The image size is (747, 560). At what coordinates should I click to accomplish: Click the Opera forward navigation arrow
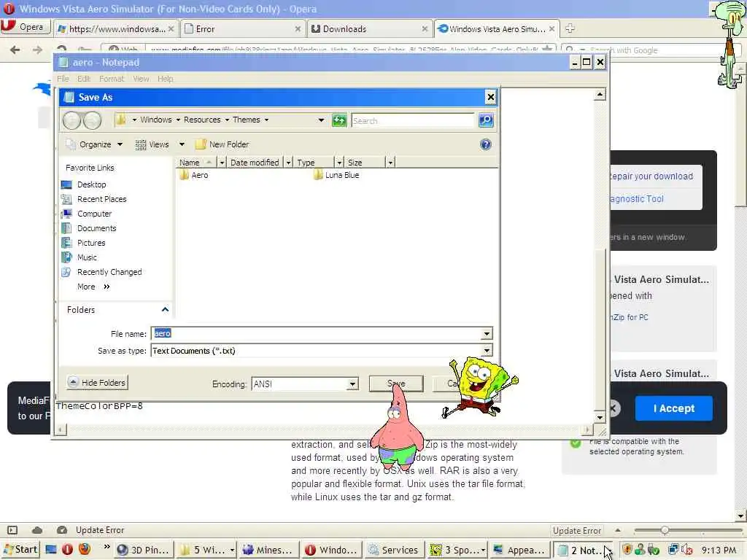click(x=37, y=50)
